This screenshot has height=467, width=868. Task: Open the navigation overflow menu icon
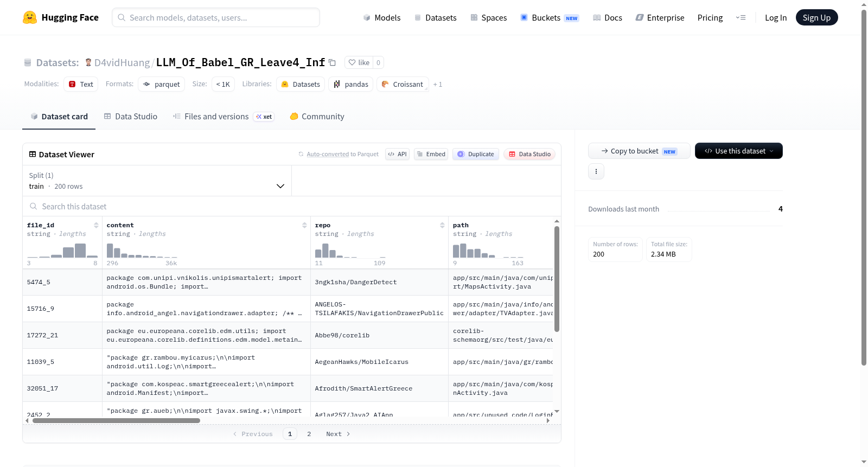[x=741, y=17]
